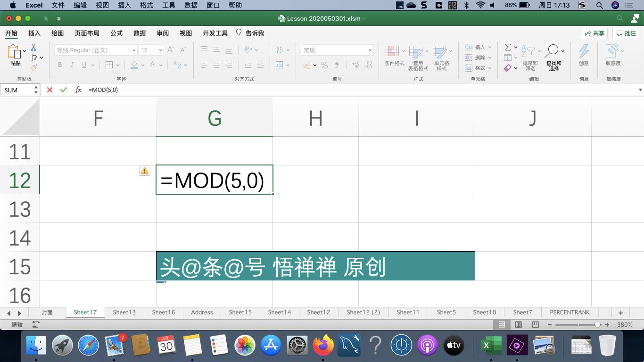Screen dimensions: 644x362
Task: Click the 共享 button
Action: tap(594, 33)
